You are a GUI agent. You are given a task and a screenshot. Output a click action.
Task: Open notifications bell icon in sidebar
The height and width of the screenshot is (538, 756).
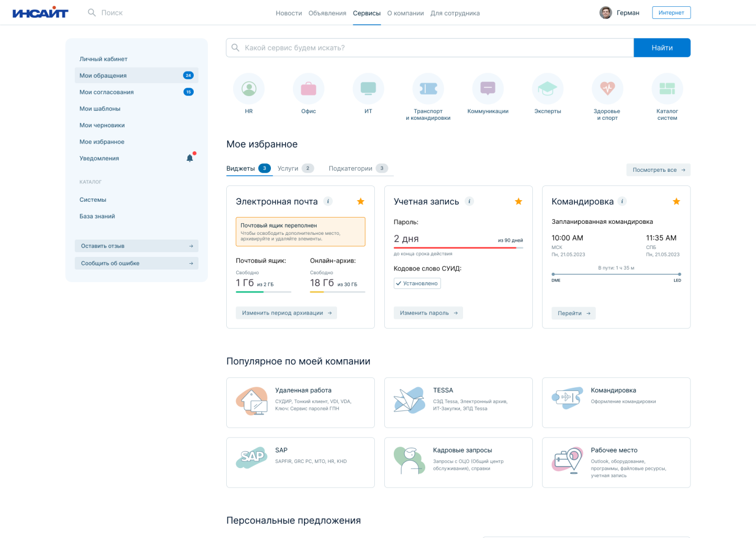coord(190,158)
